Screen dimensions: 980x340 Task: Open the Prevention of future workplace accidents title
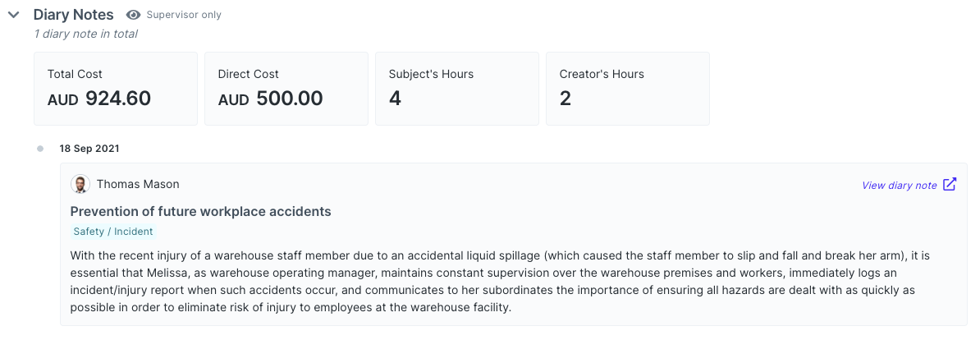(200, 211)
